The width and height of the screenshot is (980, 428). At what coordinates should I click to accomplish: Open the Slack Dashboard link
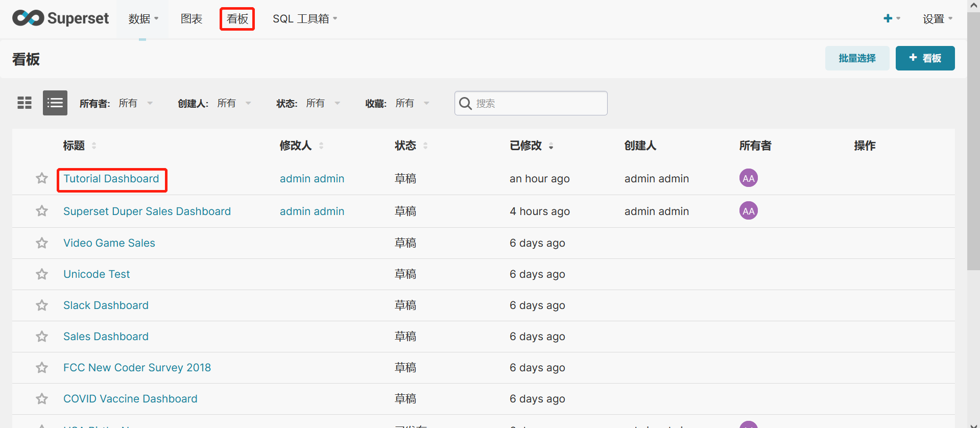tap(106, 305)
